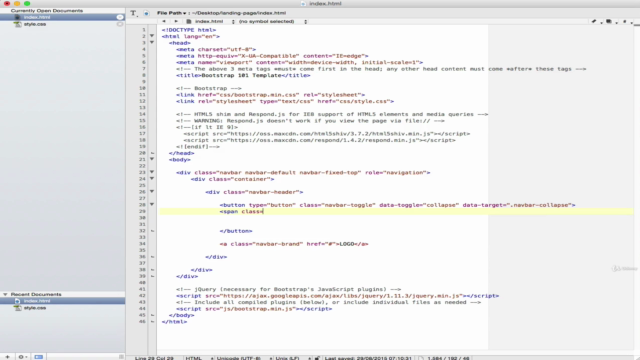640x360 pixels.
Task: Open the text options T icon menu
Action: (x=133, y=13)
